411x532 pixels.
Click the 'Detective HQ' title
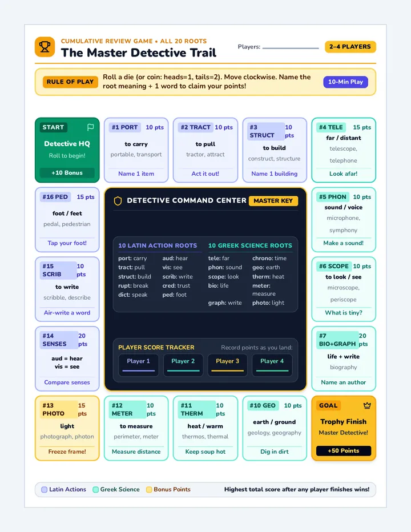[x=67, y=143]
